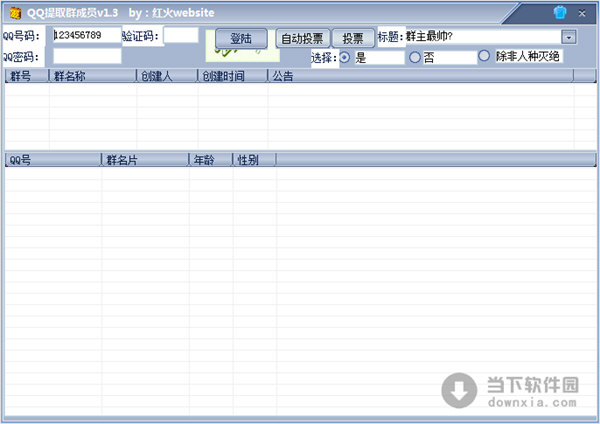600x424 pixels.
Task: Select the 是 radio button
Action: coord(344,57)
